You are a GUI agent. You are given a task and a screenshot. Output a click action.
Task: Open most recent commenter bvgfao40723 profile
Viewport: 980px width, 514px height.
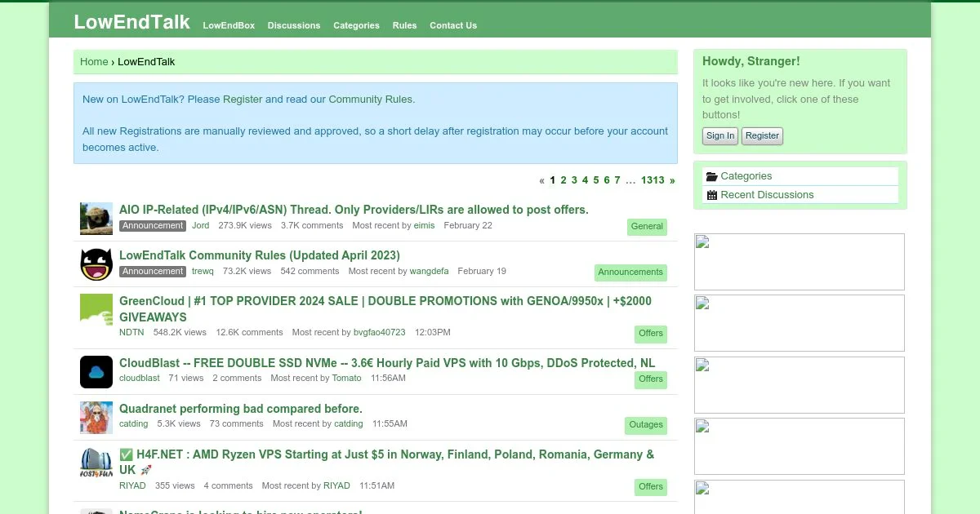379,333
